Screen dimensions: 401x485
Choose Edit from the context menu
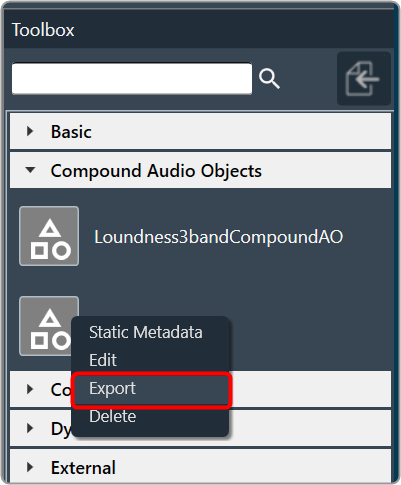click(x=103, y=360)
